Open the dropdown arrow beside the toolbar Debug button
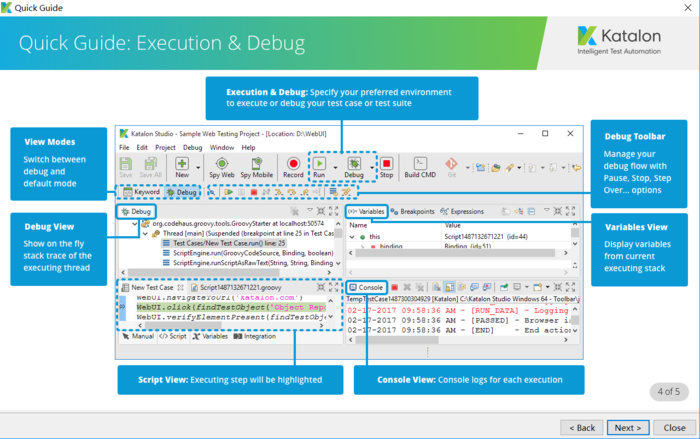This screenshot has width=700, height=439. pos(371,168)
